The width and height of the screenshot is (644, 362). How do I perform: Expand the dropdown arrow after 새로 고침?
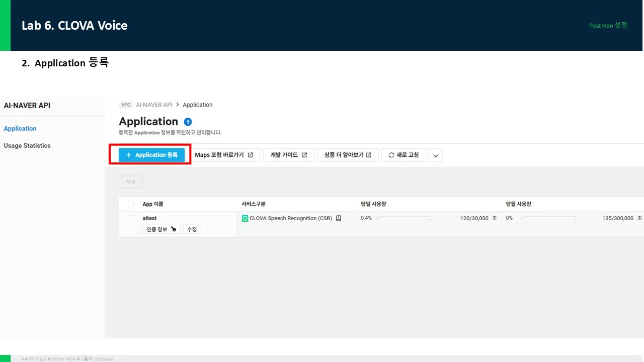click(436, 155)
